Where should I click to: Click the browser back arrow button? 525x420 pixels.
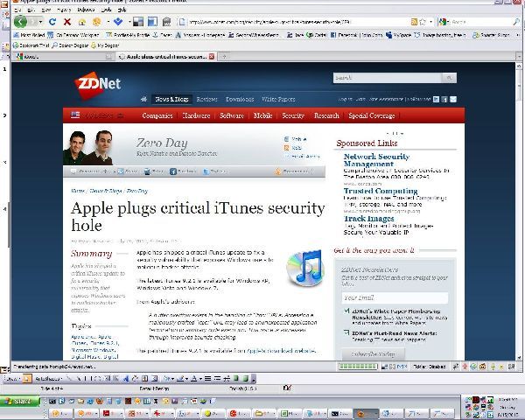(x=19, y=21)
